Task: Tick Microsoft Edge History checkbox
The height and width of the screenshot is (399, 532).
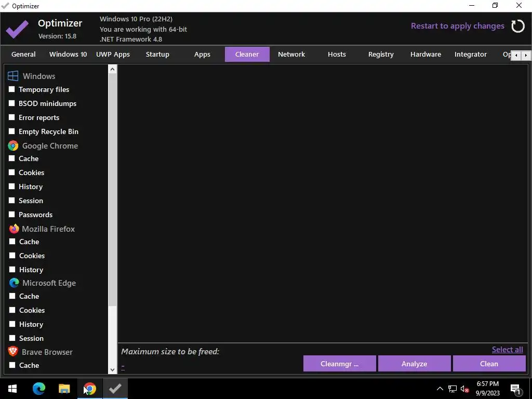Action: [x=12, y=324]
